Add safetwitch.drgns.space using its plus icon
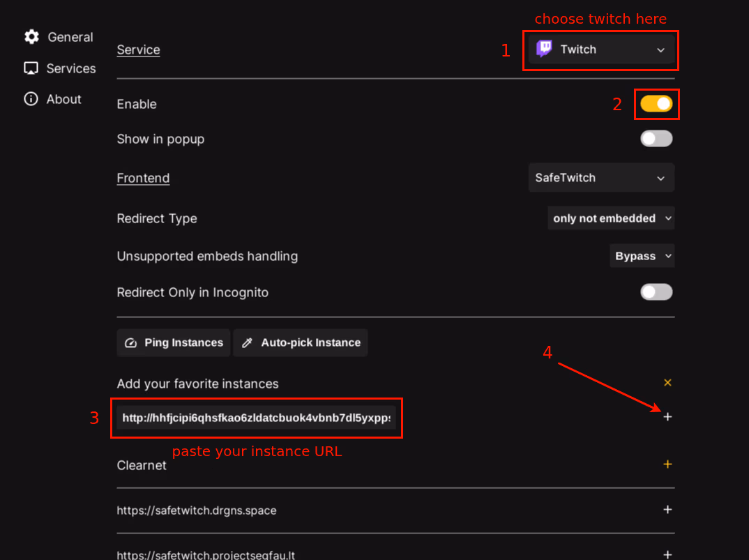Image resolution: width=749 pixels, height=560 pixels. point(667,510)
